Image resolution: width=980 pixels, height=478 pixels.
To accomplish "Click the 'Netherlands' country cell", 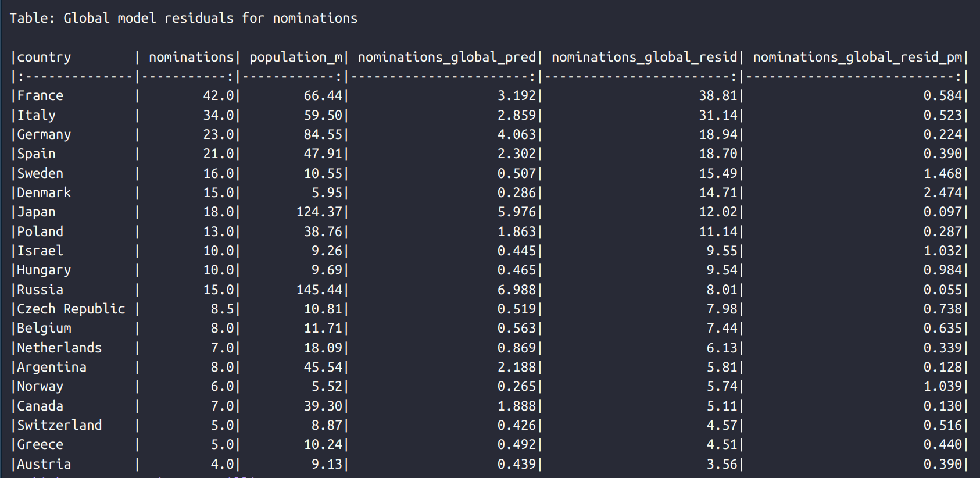I will click(x=59, y=348).
